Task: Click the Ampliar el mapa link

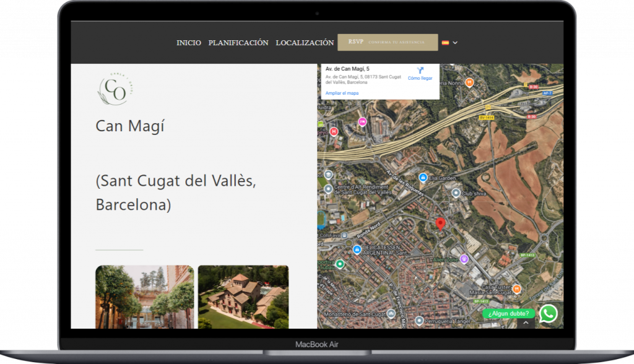Action: click(x=342, y=93)
